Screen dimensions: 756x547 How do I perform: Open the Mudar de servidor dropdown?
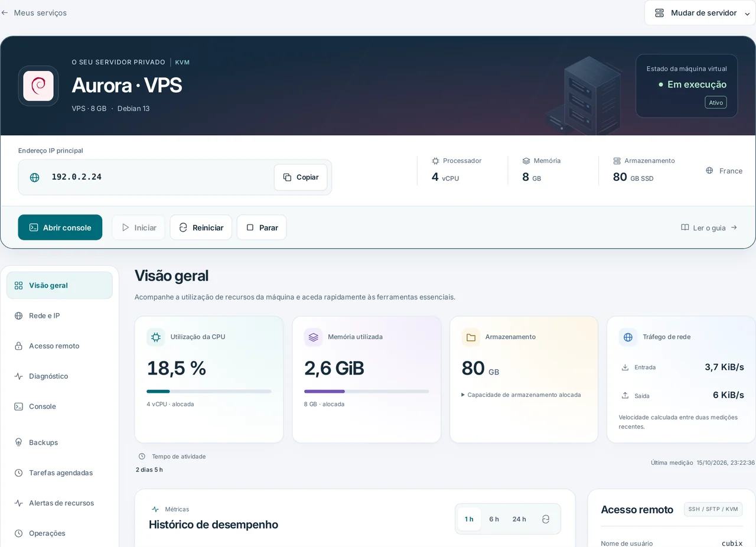[700, 13]
